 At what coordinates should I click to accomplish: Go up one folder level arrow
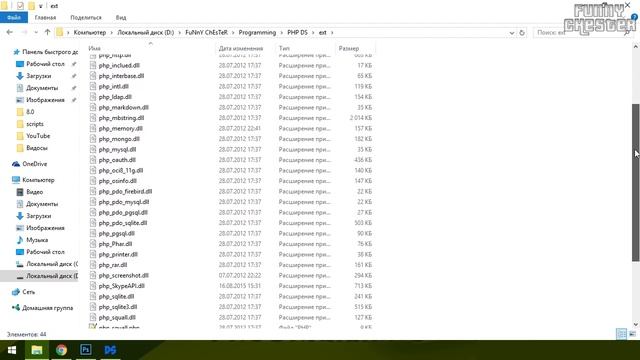point(47,32)
